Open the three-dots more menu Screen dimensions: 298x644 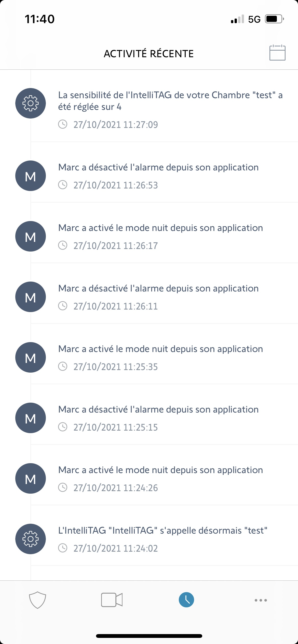pos(261,600)
